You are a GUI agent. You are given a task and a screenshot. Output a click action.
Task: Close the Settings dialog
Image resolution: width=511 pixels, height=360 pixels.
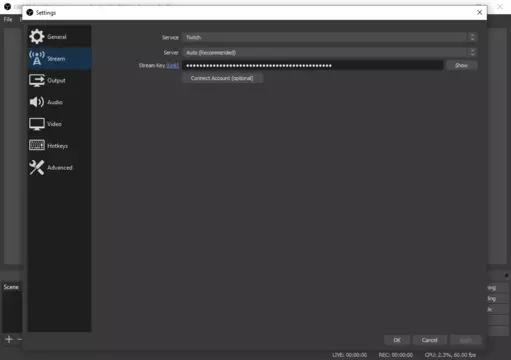[479, 13]
